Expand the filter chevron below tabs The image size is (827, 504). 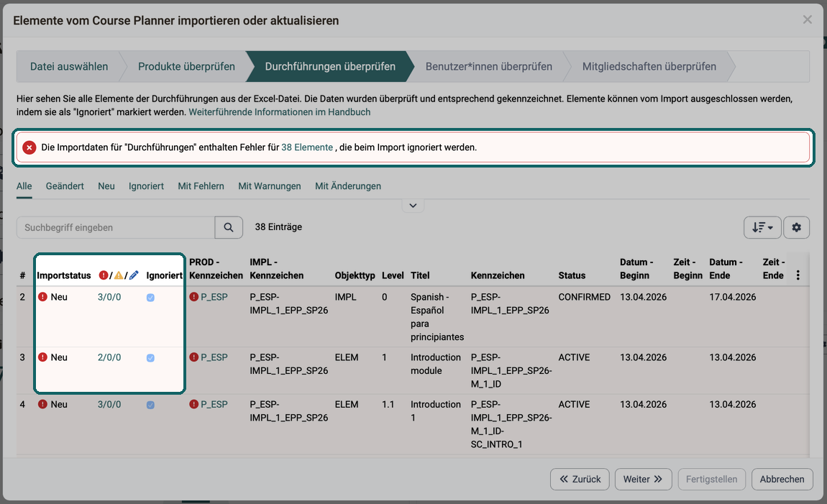(x=413, y=206)
